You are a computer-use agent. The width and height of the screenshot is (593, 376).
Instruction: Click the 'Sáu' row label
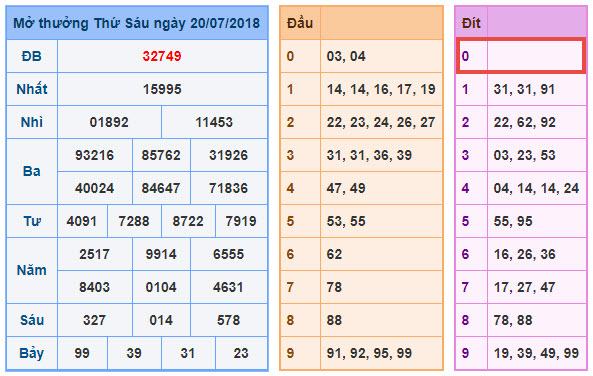click(32, 320)
